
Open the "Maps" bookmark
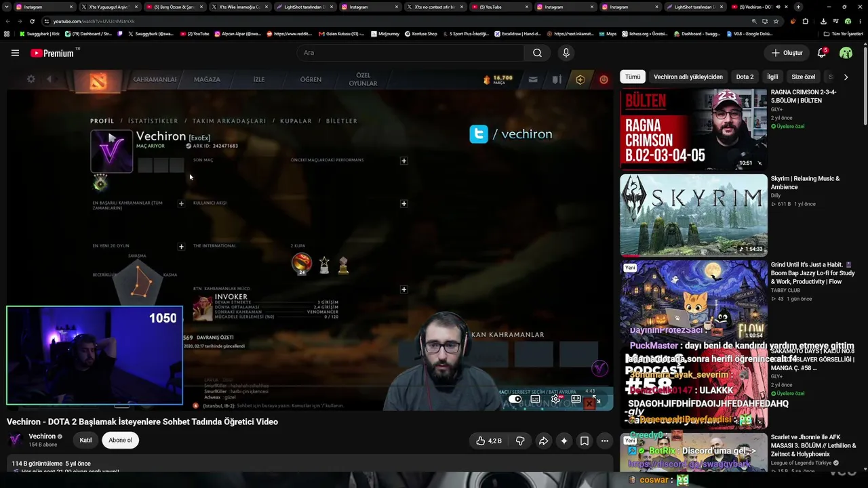coord(608,33)
